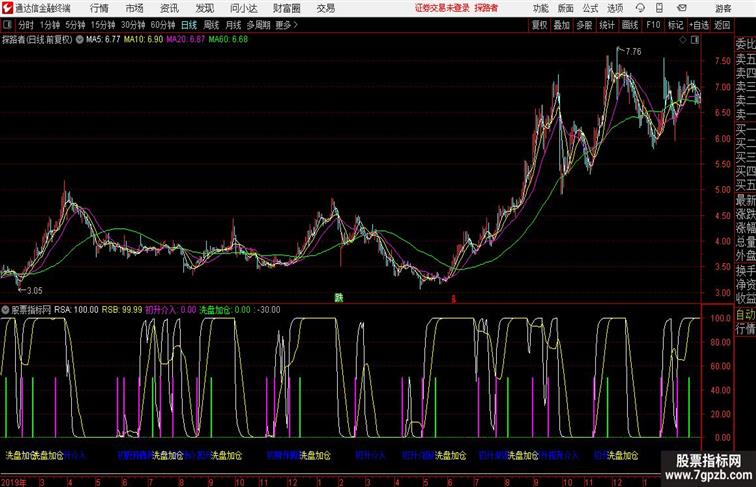Click the 画线 drawing tool button

[630, 25]
